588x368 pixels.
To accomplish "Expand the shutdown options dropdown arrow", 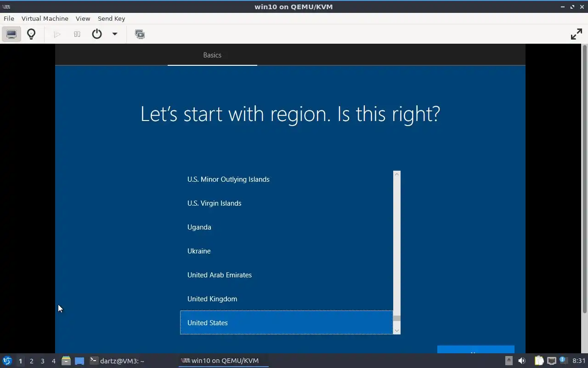I will pos(115,34).
